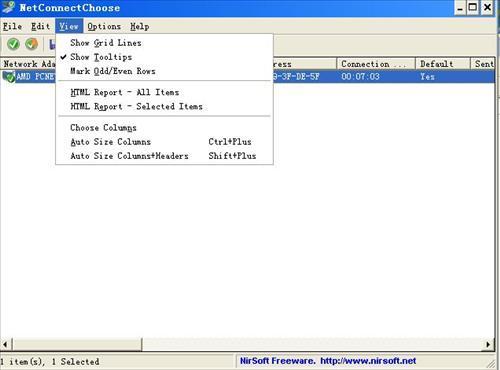
Task: Click the green checkmark toolbar icon
Action: pos(13,44)
